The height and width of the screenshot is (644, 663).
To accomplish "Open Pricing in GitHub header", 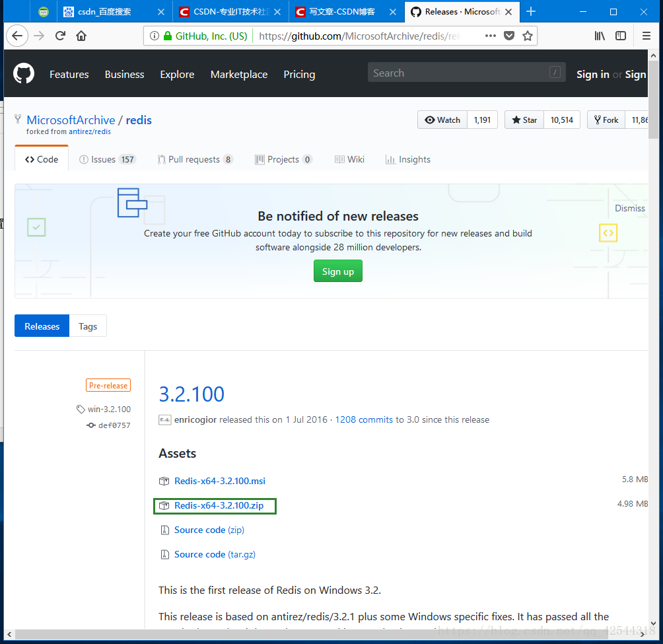I will (299, 75).
